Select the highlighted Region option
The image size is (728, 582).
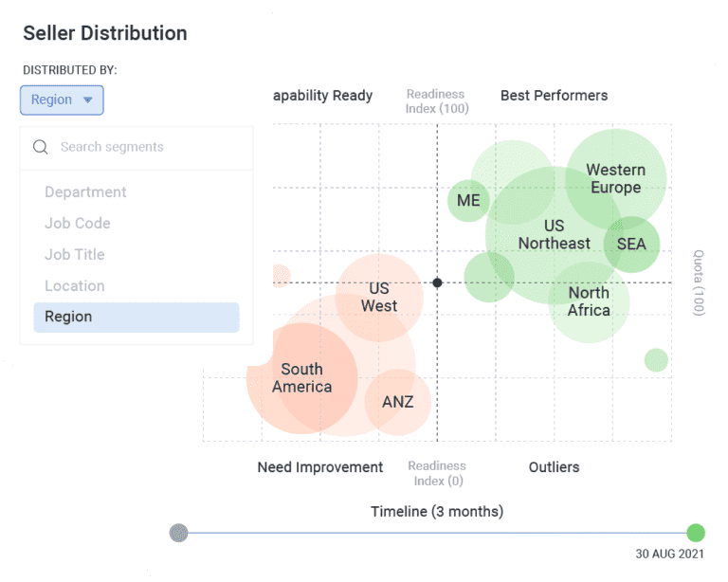tap(136, 318)
